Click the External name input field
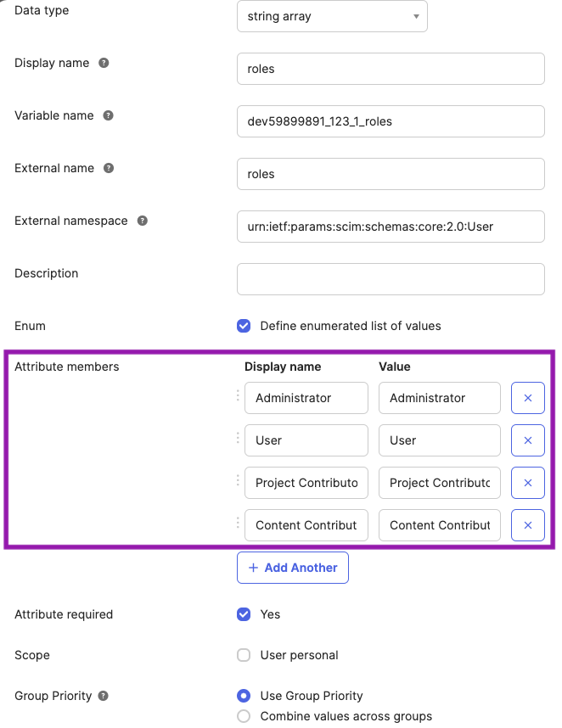The width and height of the screenshot is (562, 728). pos(391,174)
